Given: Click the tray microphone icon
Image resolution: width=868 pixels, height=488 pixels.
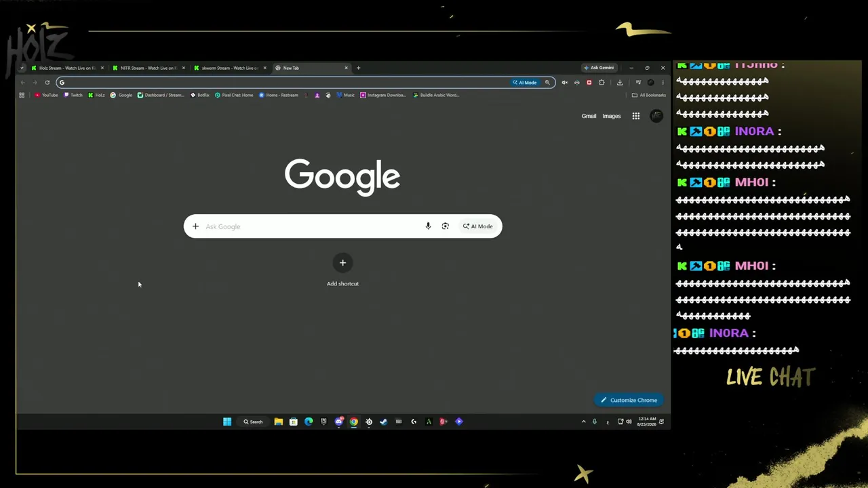Looking at the screenshot, I should click(595, 422).
